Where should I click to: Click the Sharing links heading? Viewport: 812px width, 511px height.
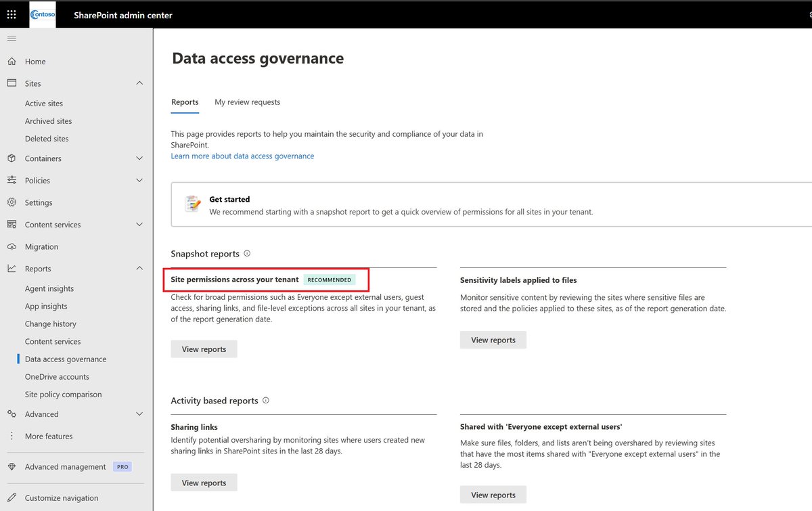tap(194, 427)
